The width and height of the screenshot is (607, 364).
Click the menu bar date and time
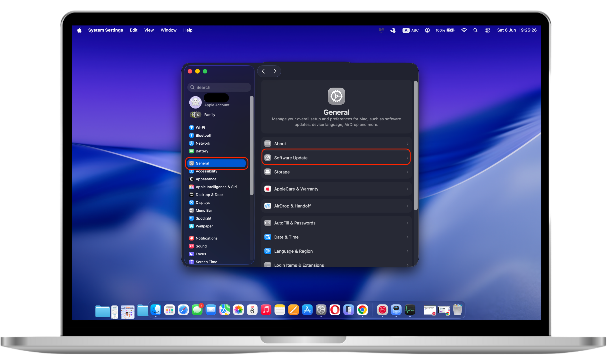click(x=517, y=30)
